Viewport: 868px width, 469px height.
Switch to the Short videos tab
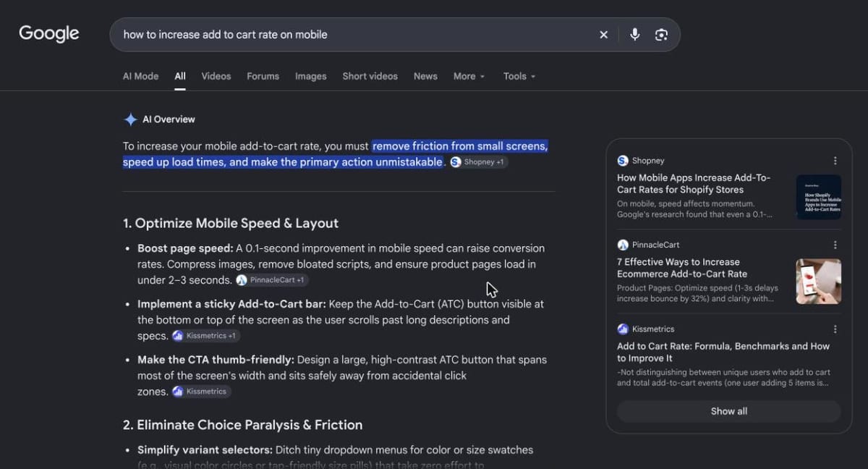pyautogui.click(x=370, y=76)
